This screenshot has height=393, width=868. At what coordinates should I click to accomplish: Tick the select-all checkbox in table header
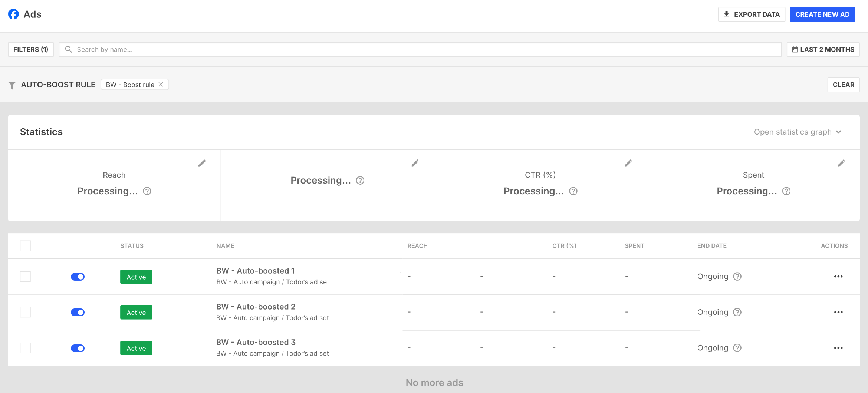[25, 246]
